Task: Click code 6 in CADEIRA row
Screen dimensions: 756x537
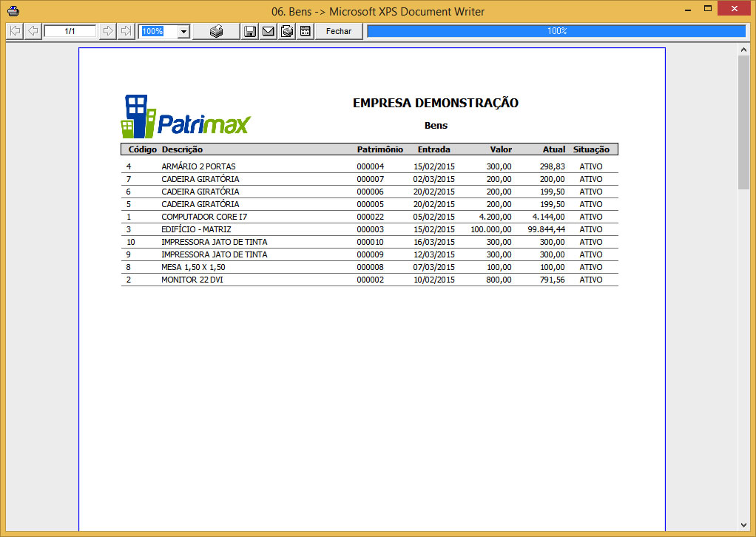Action: [128, 192]
